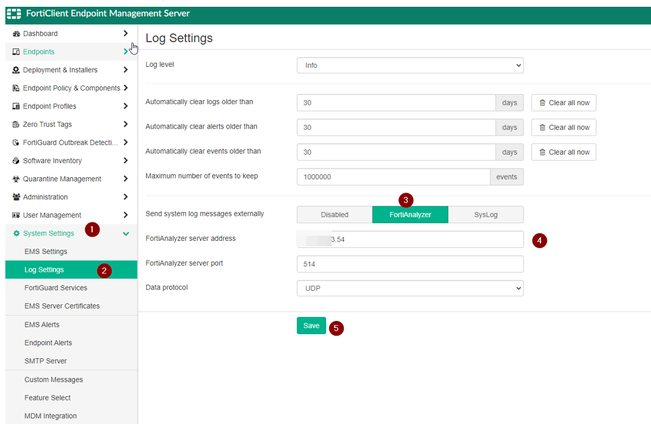Click Clear all now for events
Viewport: 651px width, 424px height.
[x=564, y=152]
